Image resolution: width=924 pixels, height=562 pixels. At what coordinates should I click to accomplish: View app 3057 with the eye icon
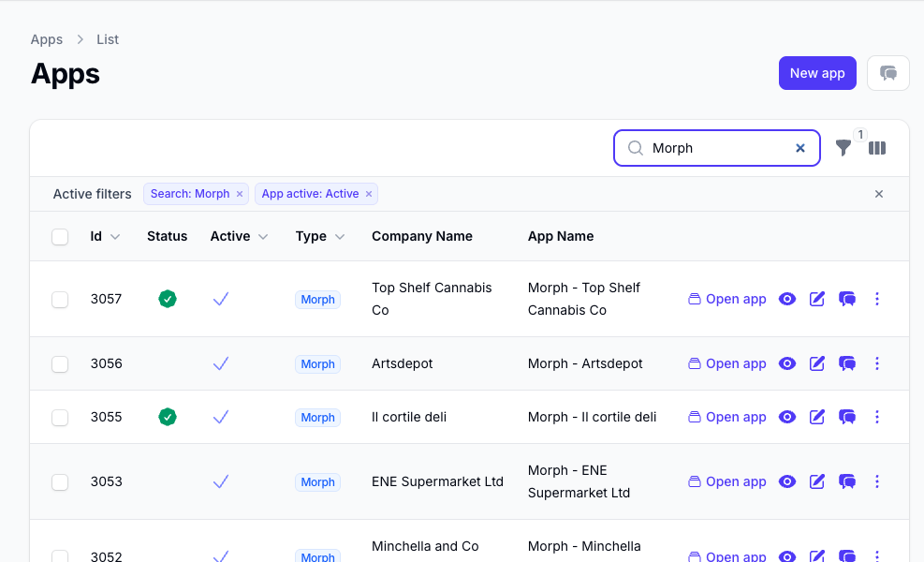point(787,299)
